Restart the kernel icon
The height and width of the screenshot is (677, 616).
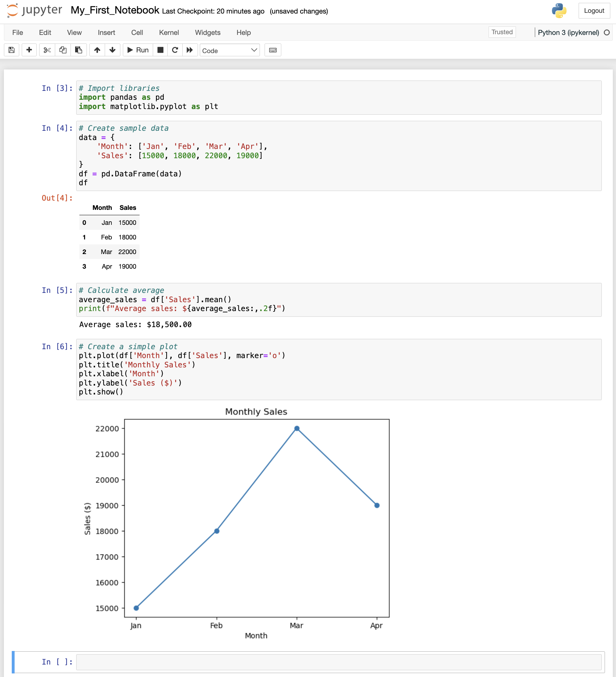click(x=175, y=50)
